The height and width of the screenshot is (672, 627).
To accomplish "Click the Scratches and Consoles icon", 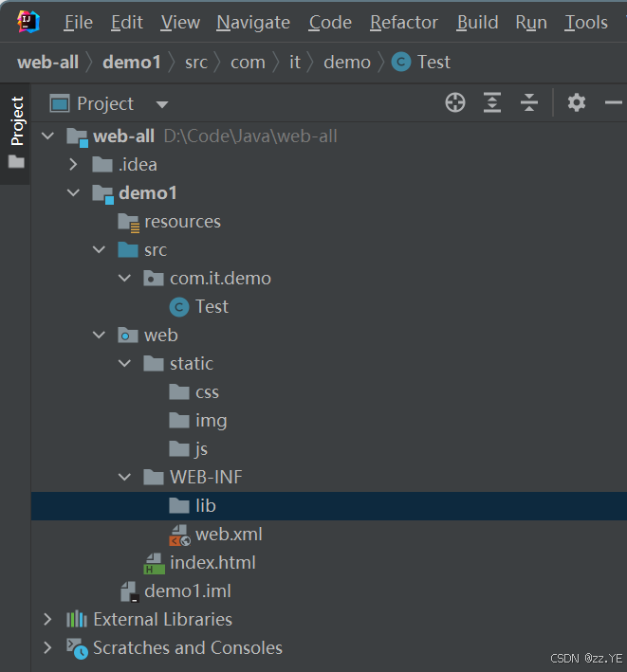I will [77, 649].
